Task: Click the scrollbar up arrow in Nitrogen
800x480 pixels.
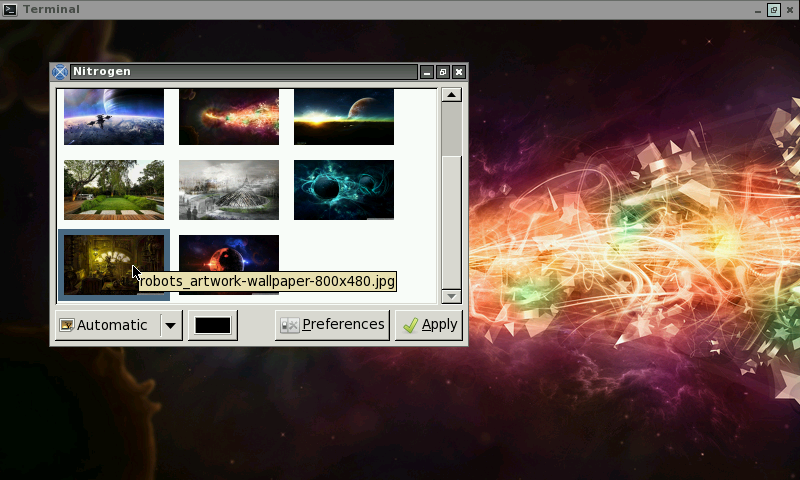Action: click(x=452, y=95)
